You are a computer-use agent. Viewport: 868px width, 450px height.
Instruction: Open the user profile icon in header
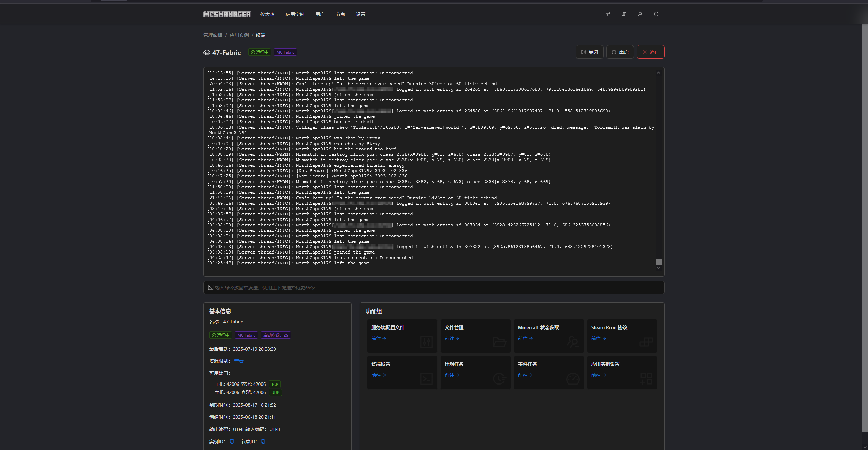click(x=640, y=14)
